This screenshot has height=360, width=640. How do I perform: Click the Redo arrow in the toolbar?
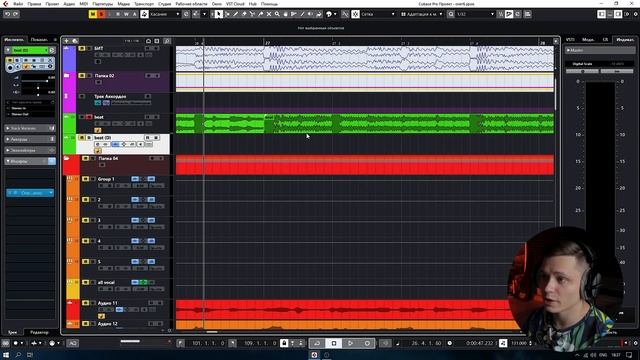[16, 14]
